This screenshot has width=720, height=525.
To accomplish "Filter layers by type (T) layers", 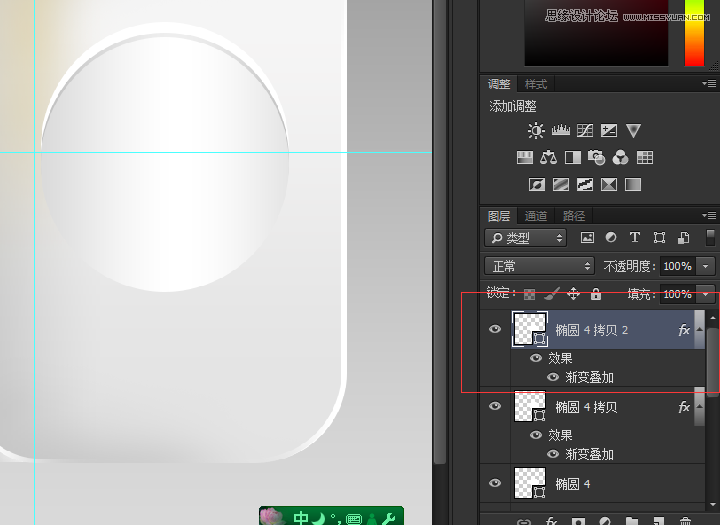I will pos(635,237).
